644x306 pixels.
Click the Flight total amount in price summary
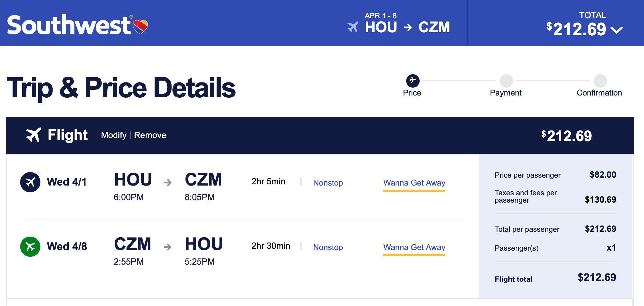point(597,277)
